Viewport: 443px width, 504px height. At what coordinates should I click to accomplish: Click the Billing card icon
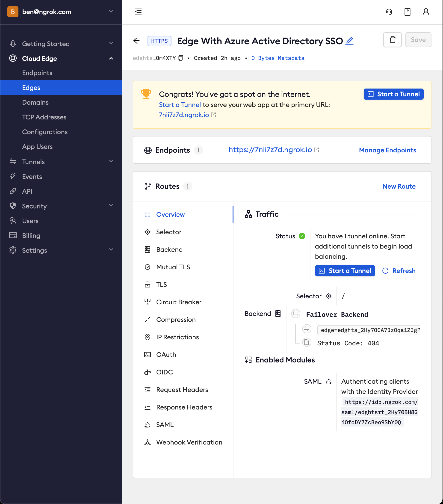point(13,235)
